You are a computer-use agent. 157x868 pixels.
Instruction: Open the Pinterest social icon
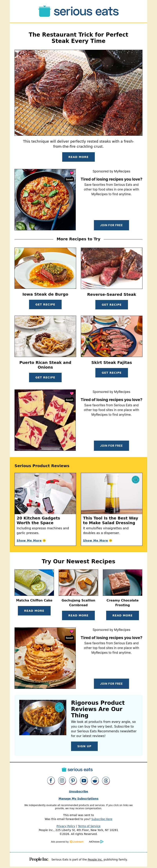(73, 781)
